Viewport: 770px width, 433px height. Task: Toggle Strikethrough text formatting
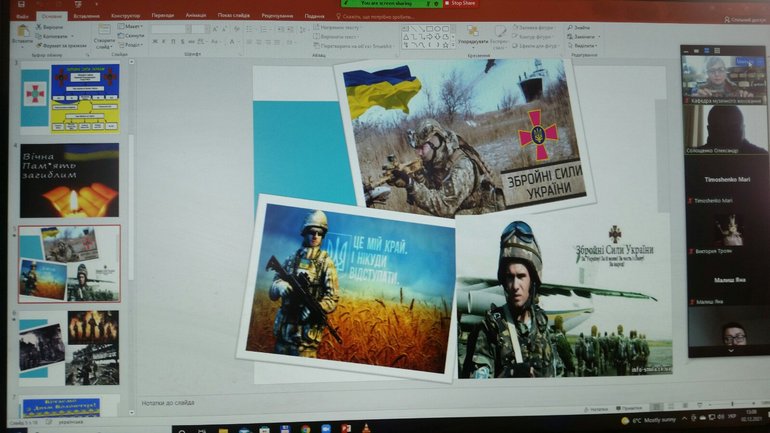192,42
